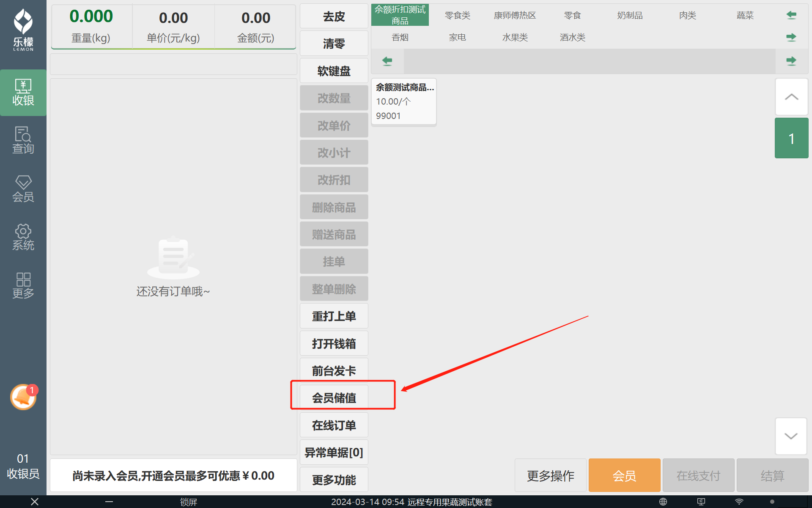Select the 肉类 category tab
The height and width of the screenshot is (508, 812).
click(x=688, y=15)
